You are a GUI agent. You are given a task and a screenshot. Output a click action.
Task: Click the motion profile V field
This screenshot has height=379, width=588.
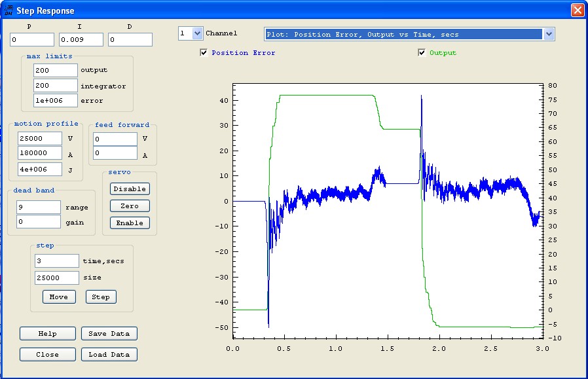point(40,139)
